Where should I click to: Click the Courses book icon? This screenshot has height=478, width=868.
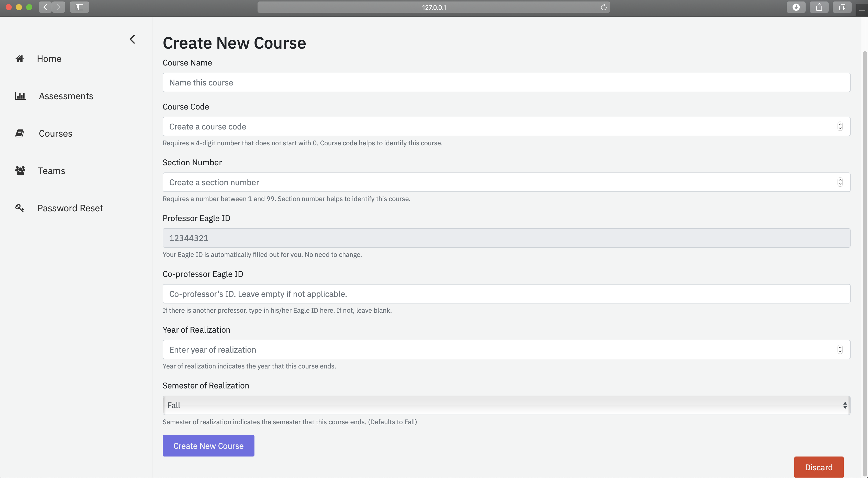[19, 134]
